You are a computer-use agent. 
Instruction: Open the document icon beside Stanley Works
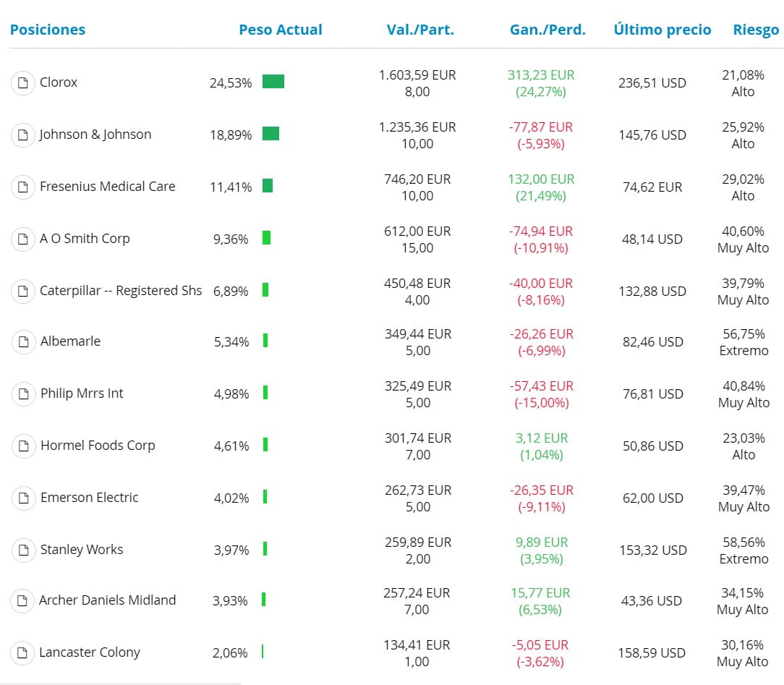tap(23, 550)
